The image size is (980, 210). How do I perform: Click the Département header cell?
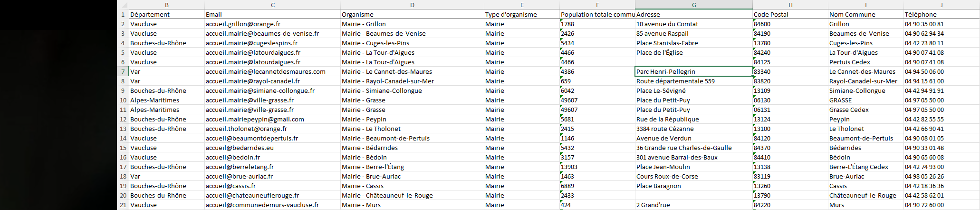point(167,14)
